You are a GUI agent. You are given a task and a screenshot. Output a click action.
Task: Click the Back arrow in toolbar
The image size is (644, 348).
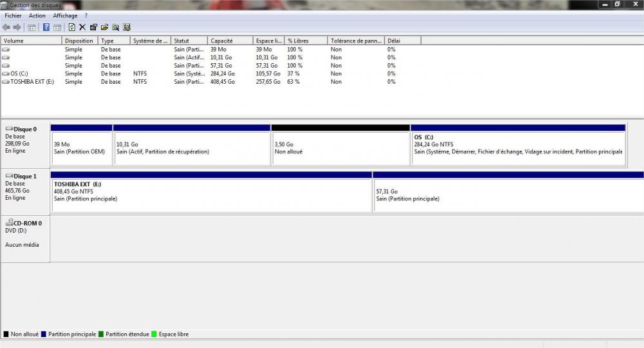tap(6, 27)
